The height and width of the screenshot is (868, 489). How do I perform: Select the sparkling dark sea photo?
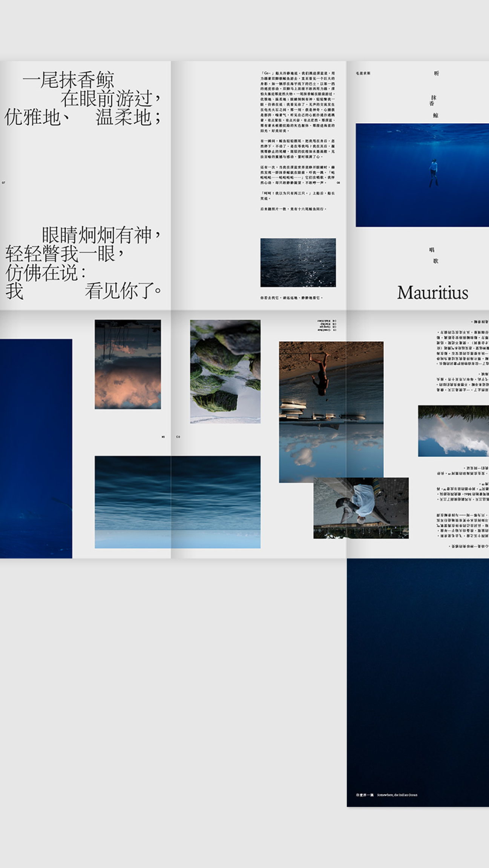coord(298,262)
